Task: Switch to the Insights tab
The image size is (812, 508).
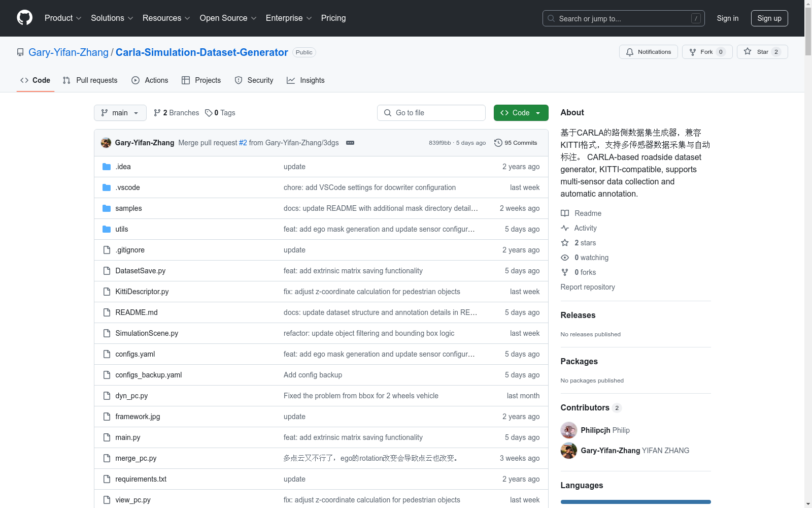Action: coord(306,80)
